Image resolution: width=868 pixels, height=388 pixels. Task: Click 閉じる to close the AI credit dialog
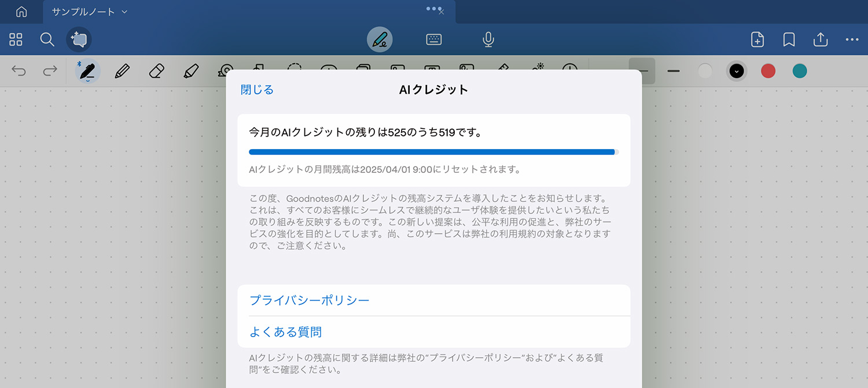pos(257,90)
